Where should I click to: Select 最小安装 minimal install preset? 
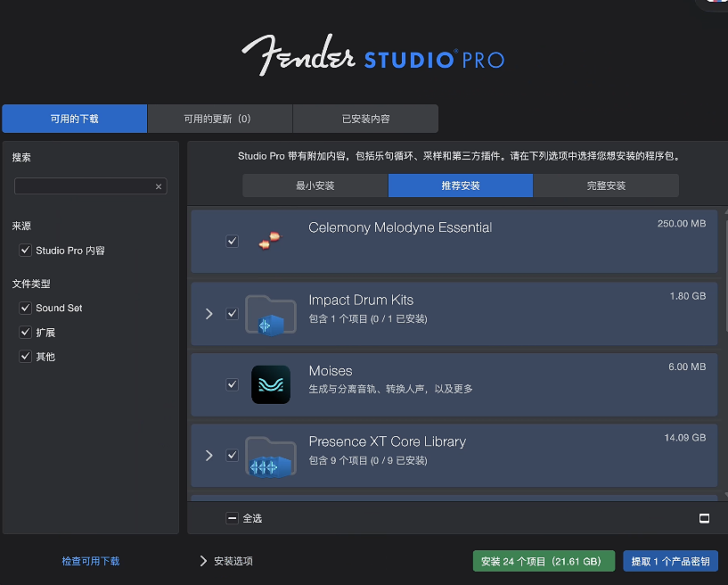tap(315, 185)
